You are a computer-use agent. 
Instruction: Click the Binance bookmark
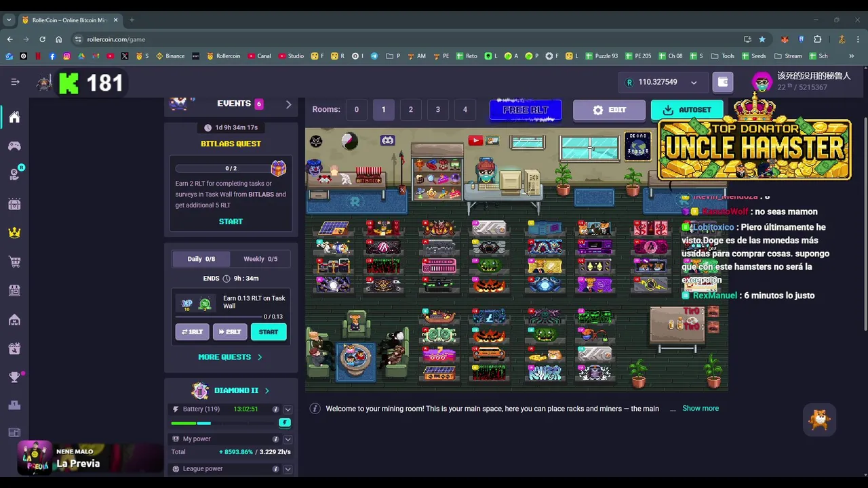[170, 56]
